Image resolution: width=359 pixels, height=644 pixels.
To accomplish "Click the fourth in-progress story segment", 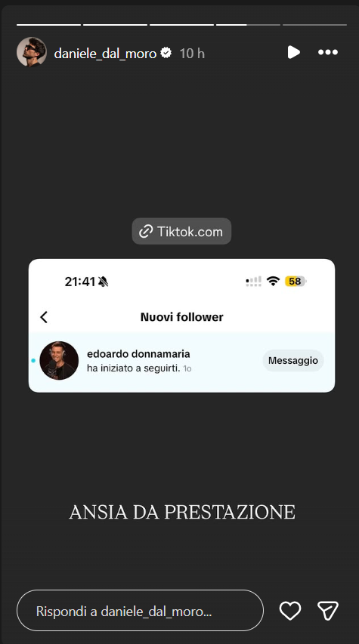I will point(249,25).
